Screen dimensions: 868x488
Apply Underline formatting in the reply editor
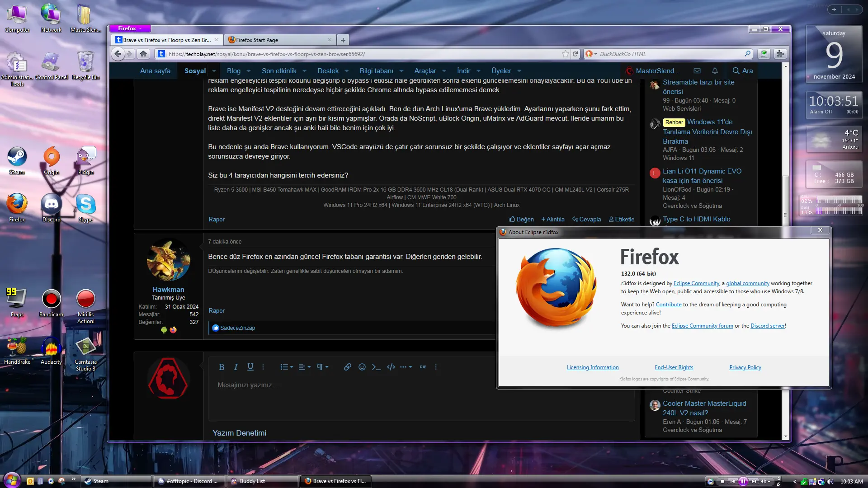250,367
